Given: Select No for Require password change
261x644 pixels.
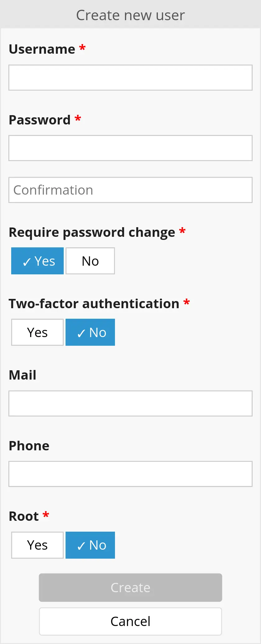Looking at the screenshot, I should 90,261.
